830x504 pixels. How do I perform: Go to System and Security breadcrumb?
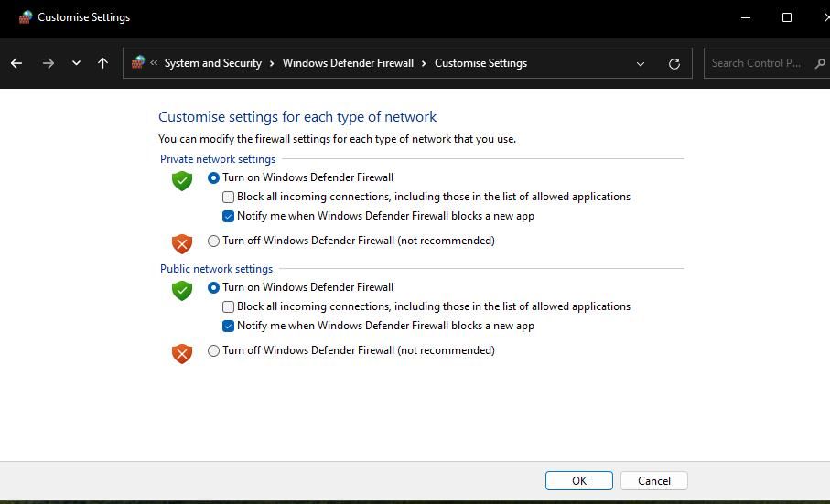(213, 63)
